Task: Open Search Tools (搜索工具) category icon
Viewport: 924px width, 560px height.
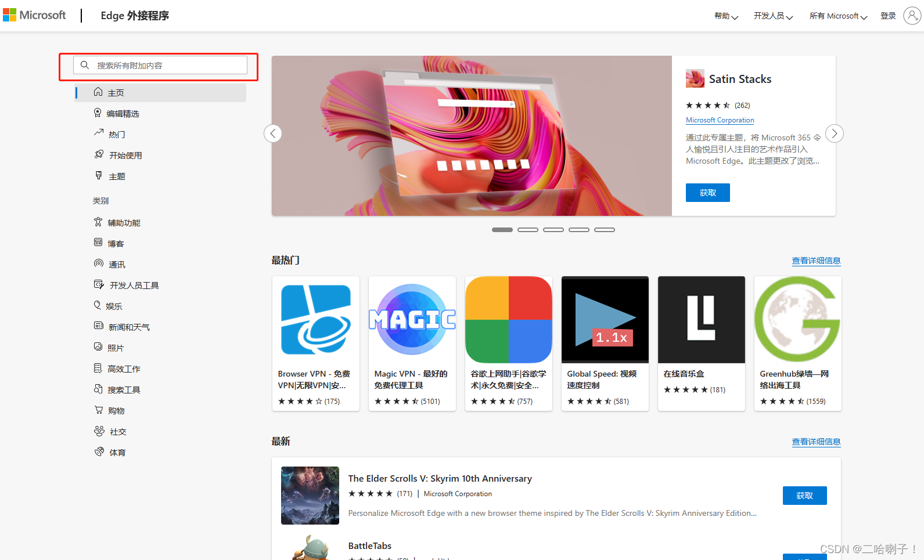Action: click(98, 389)
